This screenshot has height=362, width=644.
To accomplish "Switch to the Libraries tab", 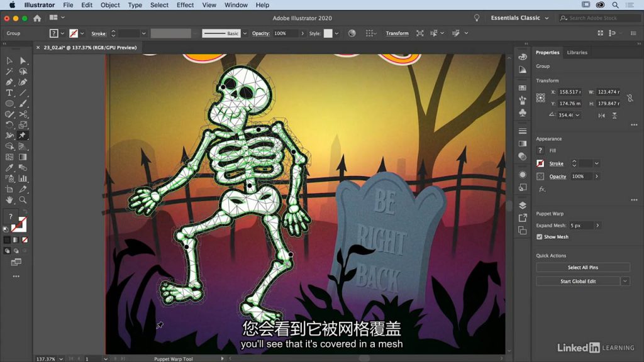I will click(x=577, y=53).
